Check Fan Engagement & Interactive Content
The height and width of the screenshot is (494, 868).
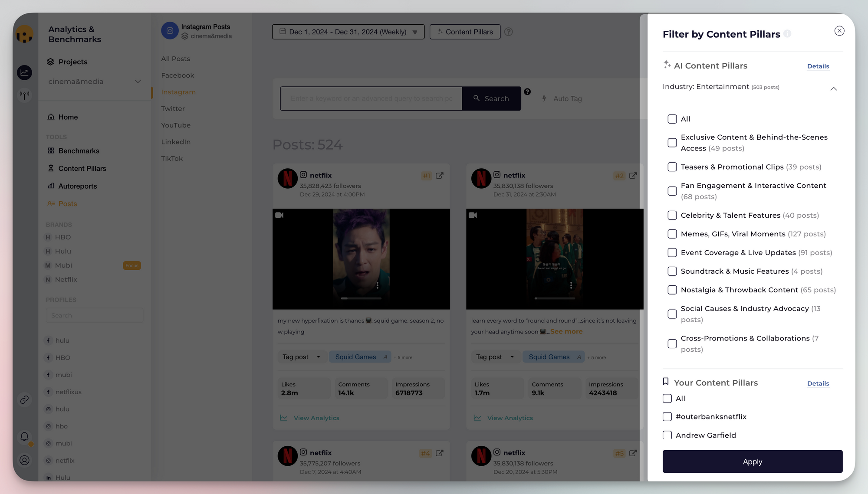pos(672,191)
